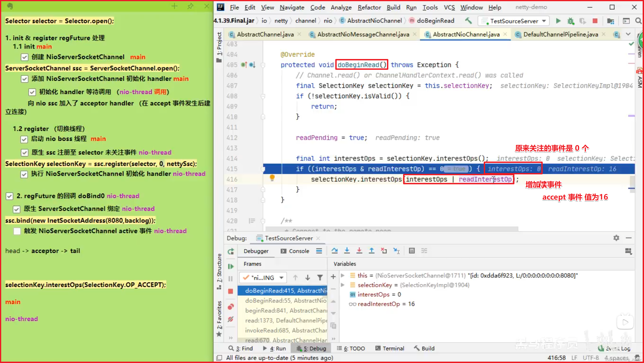Click the intention lightbulb on line 416
This screenshot has height=363, width=644.
pyautogui.click(x=272, y=178)
